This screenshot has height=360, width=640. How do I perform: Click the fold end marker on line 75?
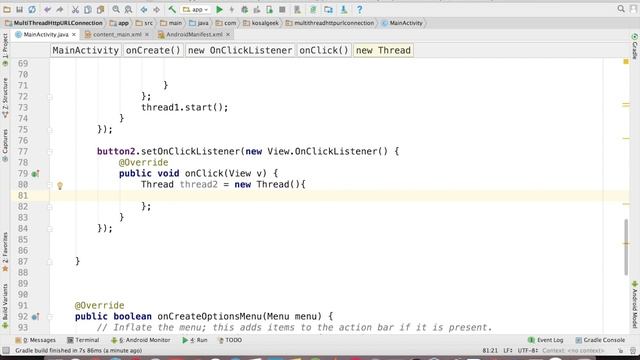[x=50, y=130]
